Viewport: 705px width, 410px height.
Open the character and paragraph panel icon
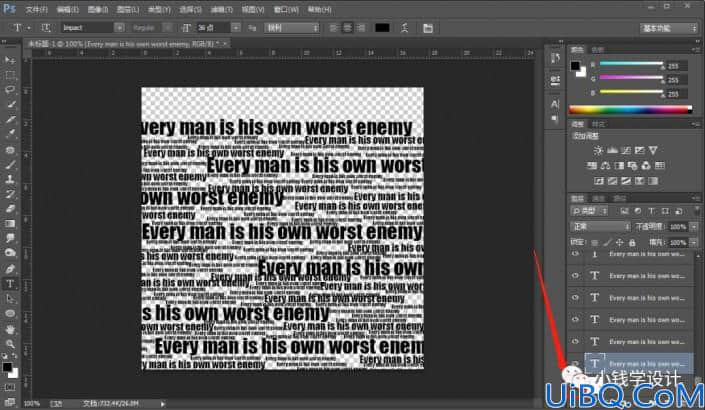(428, 28)
